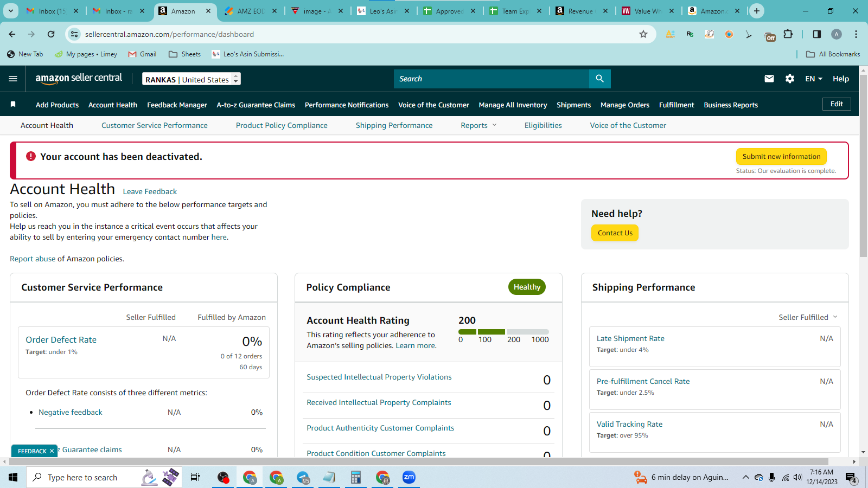
Task: Open the notification center icon
Action: pyautogui.click(x=851, y=477)
